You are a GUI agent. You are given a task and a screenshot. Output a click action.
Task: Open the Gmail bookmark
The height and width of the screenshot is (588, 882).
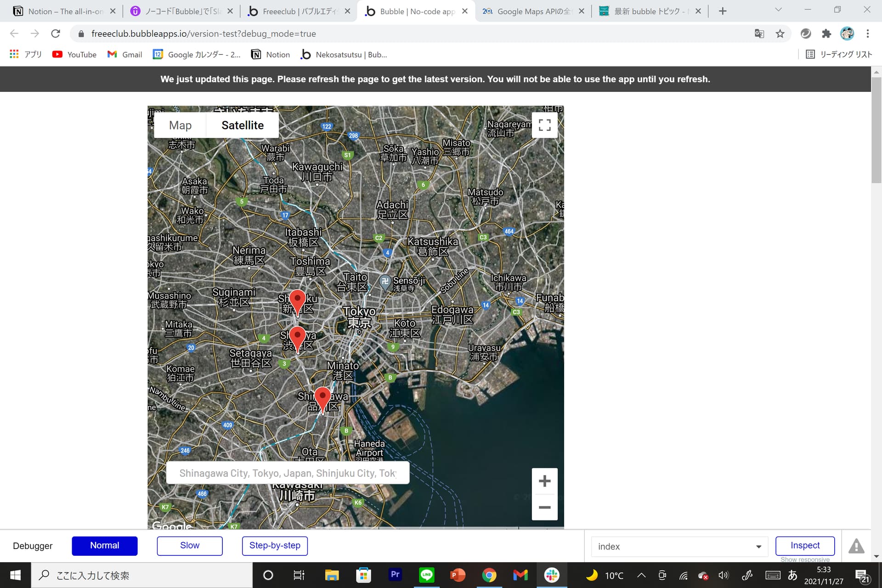(x=125, y=54)
